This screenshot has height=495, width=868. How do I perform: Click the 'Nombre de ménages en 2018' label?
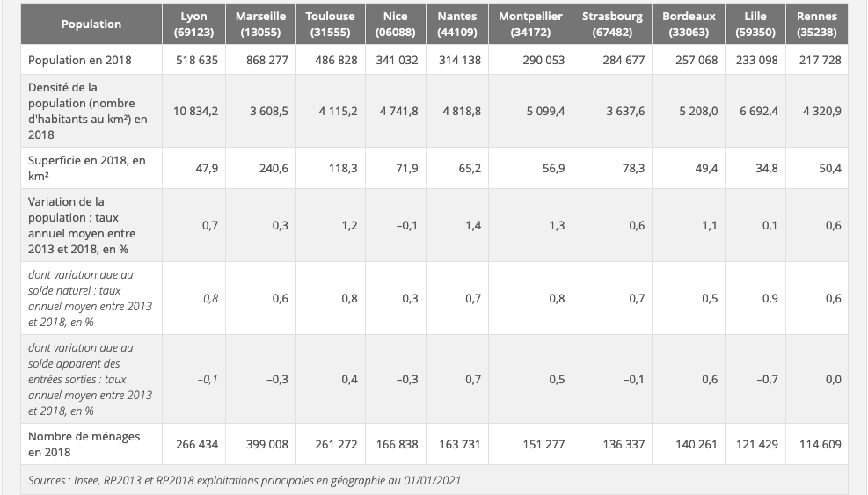point(84,444)
